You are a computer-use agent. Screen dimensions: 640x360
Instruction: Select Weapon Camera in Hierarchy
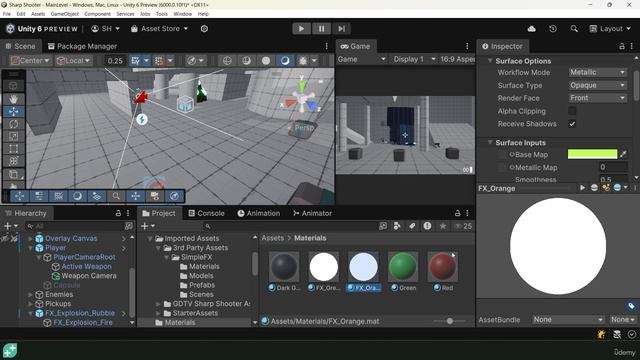click(89, 276)
